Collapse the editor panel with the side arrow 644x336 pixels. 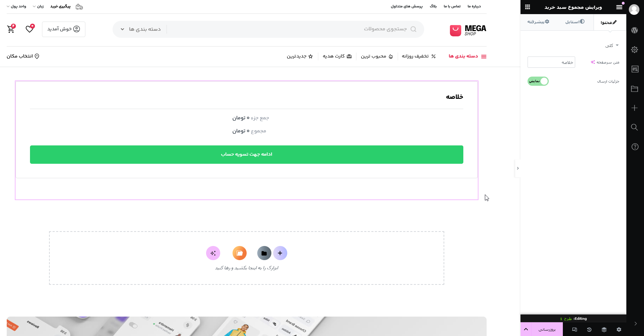(x=518, y=168)
